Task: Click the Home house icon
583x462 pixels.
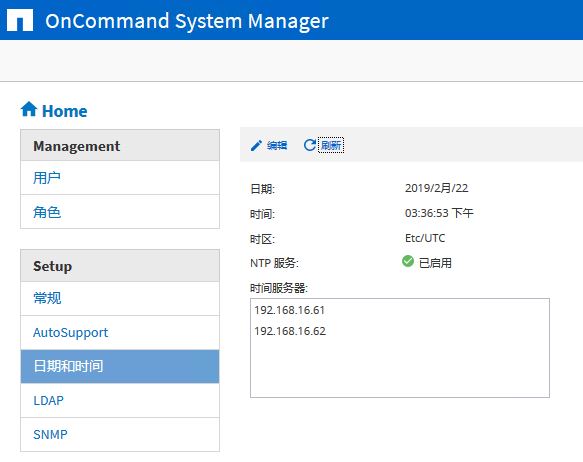Action: click(29, 109)
